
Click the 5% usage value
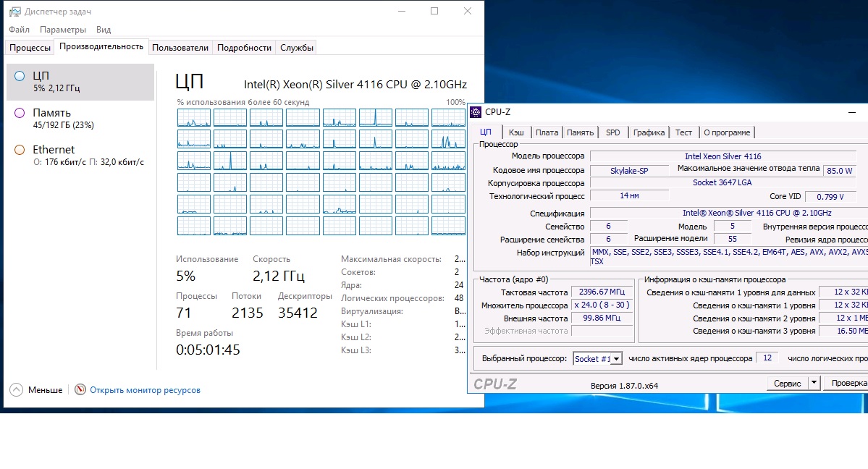(186, 276)
